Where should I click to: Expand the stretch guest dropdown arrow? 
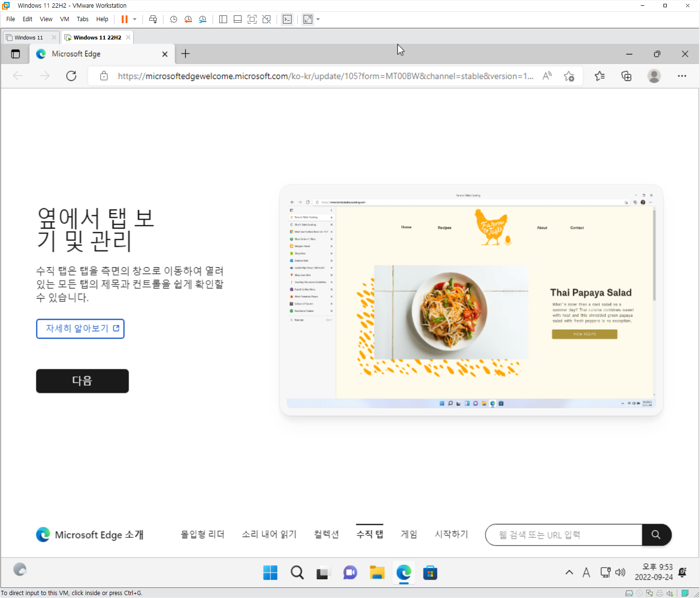tap(318, 19)
